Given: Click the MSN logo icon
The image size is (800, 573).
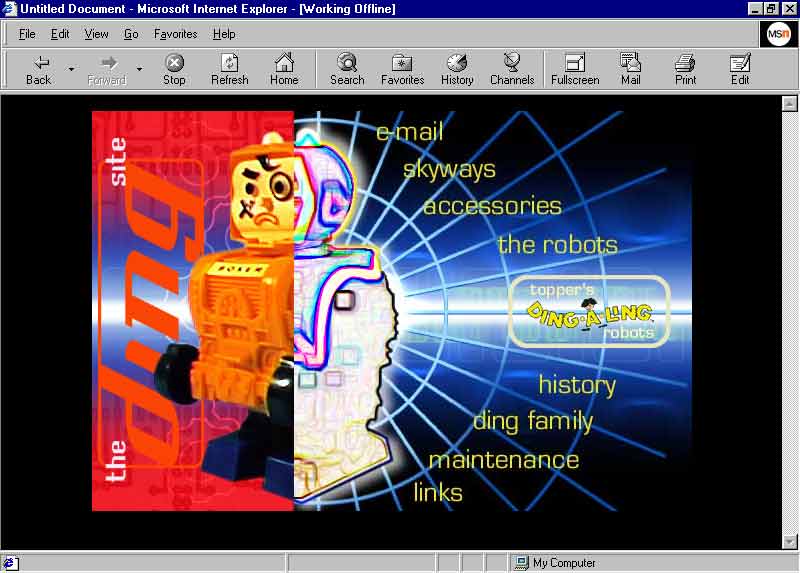Looking at the screenshot, I should click(778, 34).
